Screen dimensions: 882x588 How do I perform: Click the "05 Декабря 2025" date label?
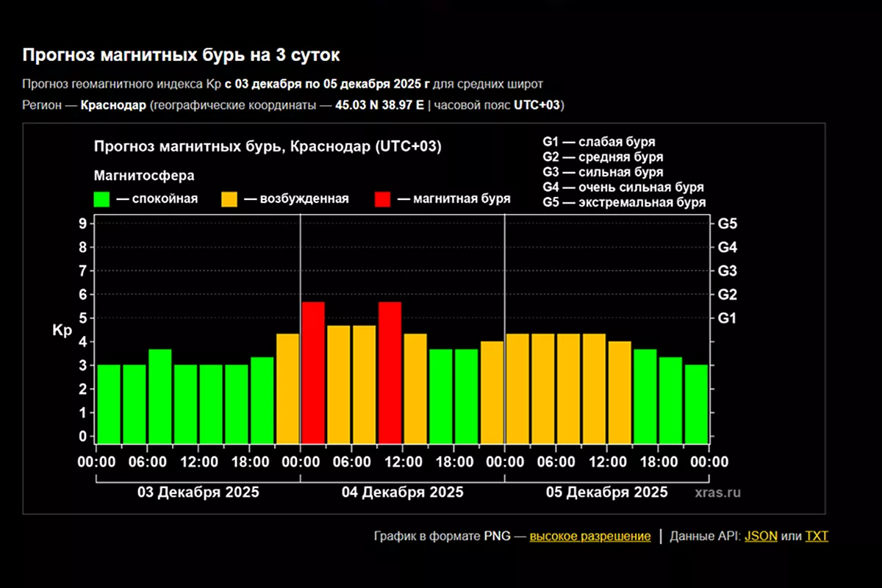tap(607, 492)
